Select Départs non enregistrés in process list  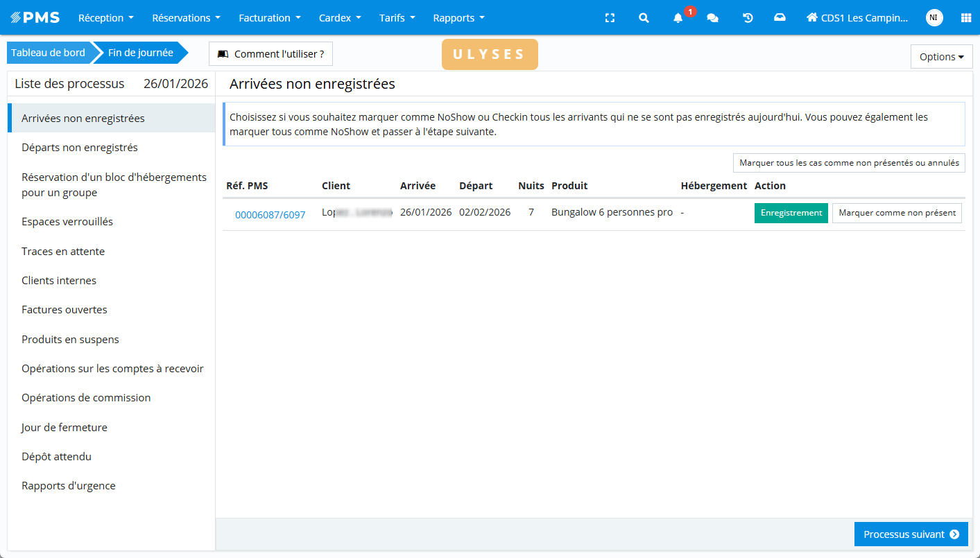[80, 148]
